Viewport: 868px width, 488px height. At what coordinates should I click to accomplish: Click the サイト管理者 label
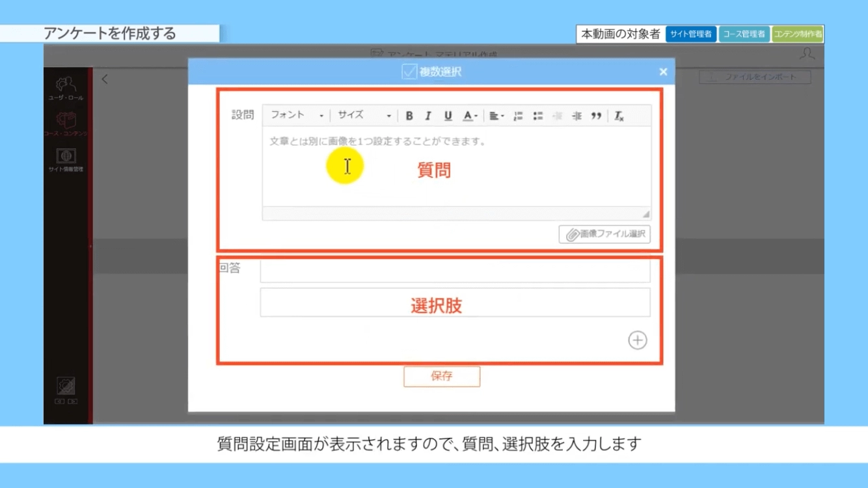pyautogui.click(x=691, y=34)
